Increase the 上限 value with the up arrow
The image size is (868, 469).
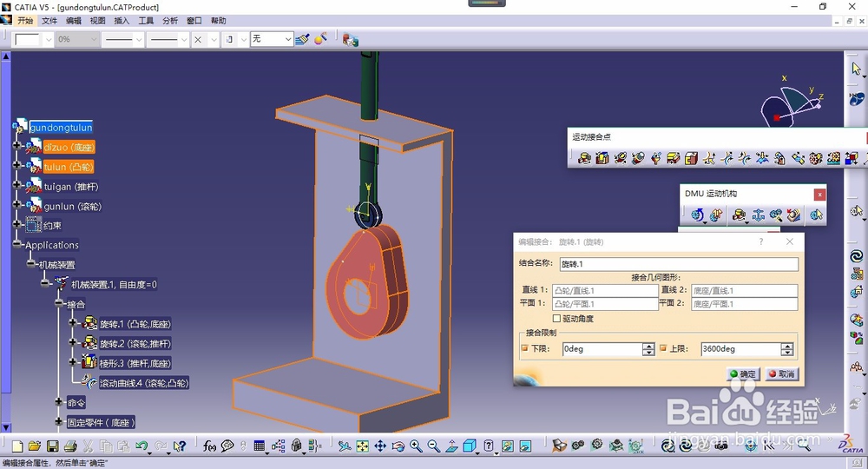[x=787, y=346]
